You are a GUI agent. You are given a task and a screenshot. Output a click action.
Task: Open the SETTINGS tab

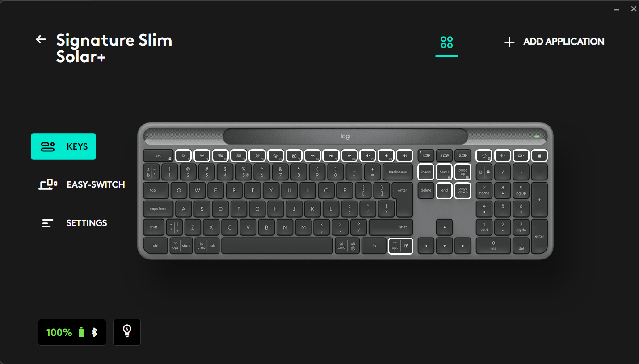pos(75,223)
